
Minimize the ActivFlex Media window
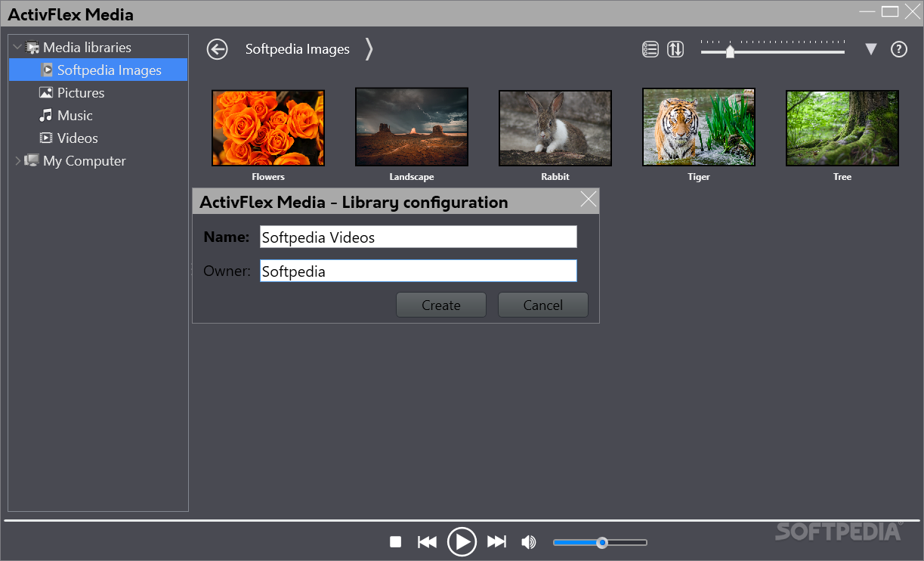[x=867, y=11]
